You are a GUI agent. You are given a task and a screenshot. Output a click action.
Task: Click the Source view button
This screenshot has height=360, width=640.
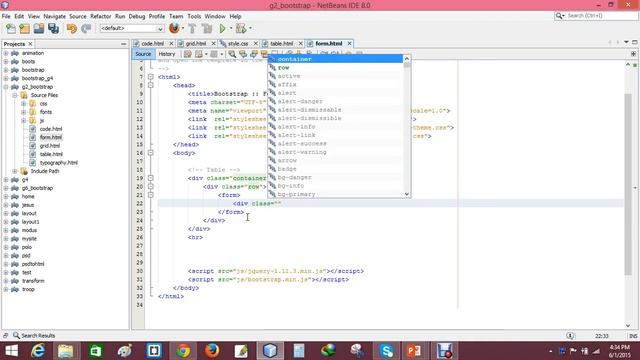tap(143, 54)
